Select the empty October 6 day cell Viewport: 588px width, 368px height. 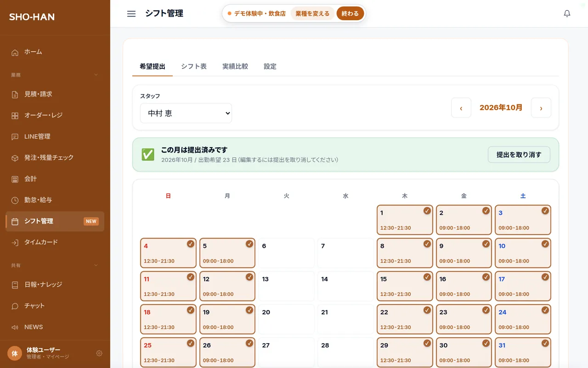(287, 253)
